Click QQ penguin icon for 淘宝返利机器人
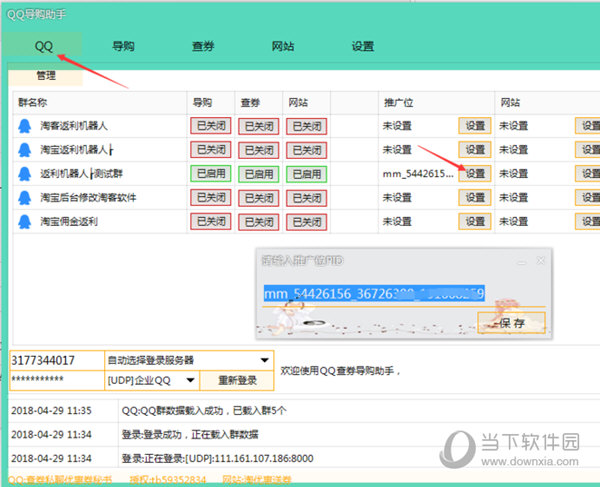Viewport: 600px width, 487px height. (x=25, y=150)
